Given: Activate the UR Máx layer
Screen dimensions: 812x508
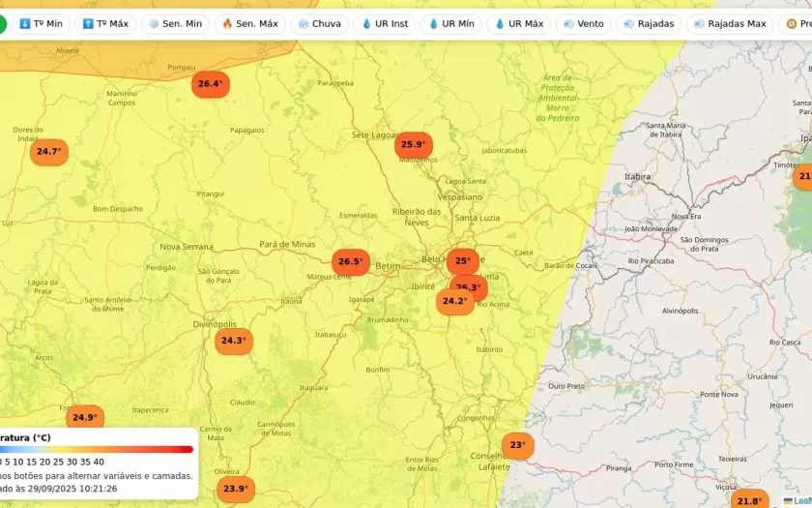Looking at the screenshot, I should [x=518, y=23].
